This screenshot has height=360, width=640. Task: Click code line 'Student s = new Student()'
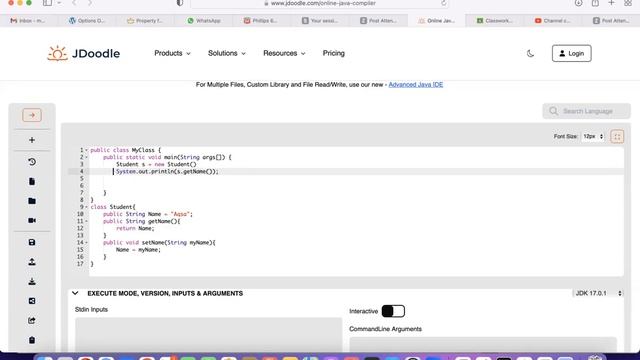pos(156,164)
